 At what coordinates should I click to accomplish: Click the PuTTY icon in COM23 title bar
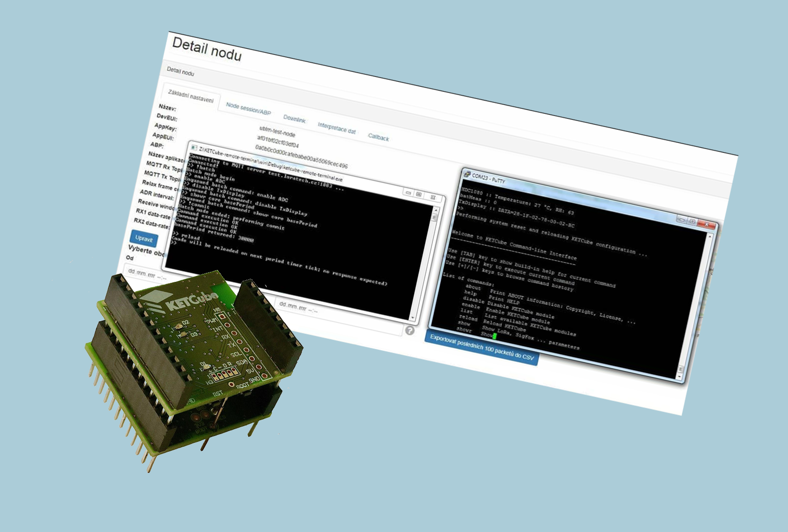pyautogui.click(x=466, y=174)
